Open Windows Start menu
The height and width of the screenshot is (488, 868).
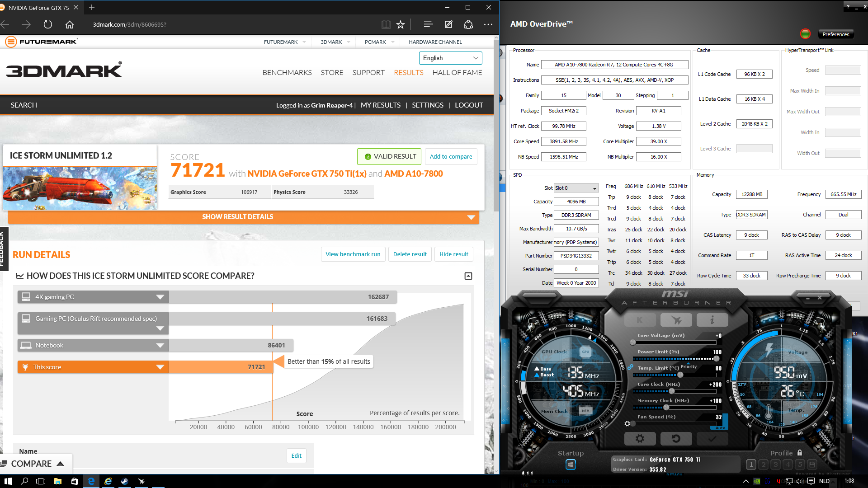[x=8, y=481]
